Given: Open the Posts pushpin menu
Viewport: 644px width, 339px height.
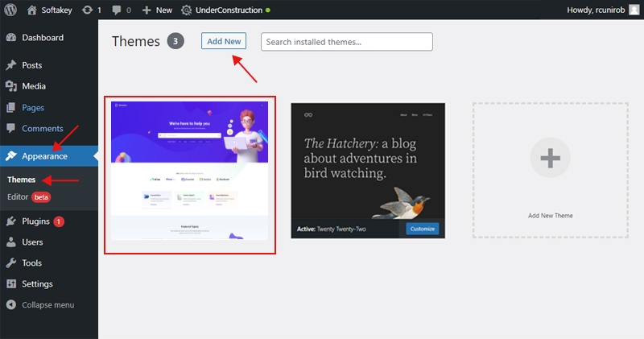Looking at the screenshot, I should pyautogui.click(x=31, y=65).
